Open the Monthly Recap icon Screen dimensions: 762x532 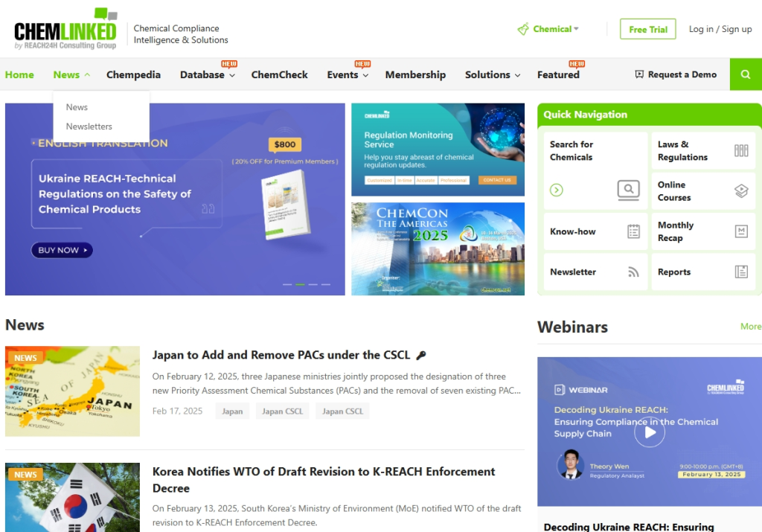click(x=740, y=231)
